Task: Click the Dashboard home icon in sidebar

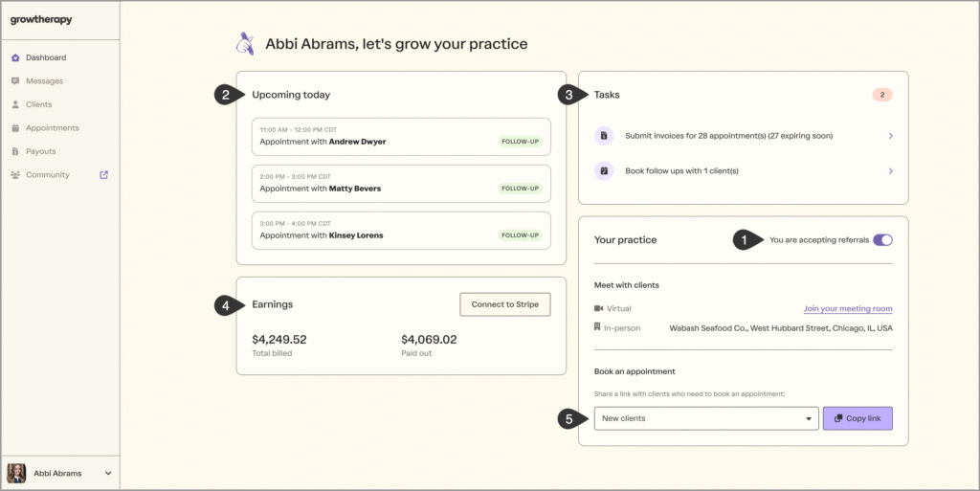Action: 15,57
